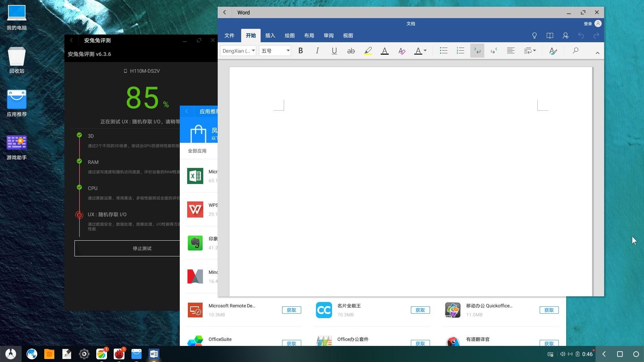Click the square recent-apps navigation button

point(620,354)
